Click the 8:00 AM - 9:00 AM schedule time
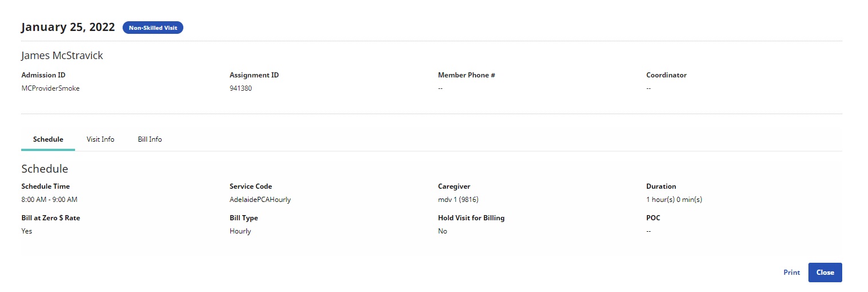This screenshot has width=868, height=292. (x=49, y=200)
